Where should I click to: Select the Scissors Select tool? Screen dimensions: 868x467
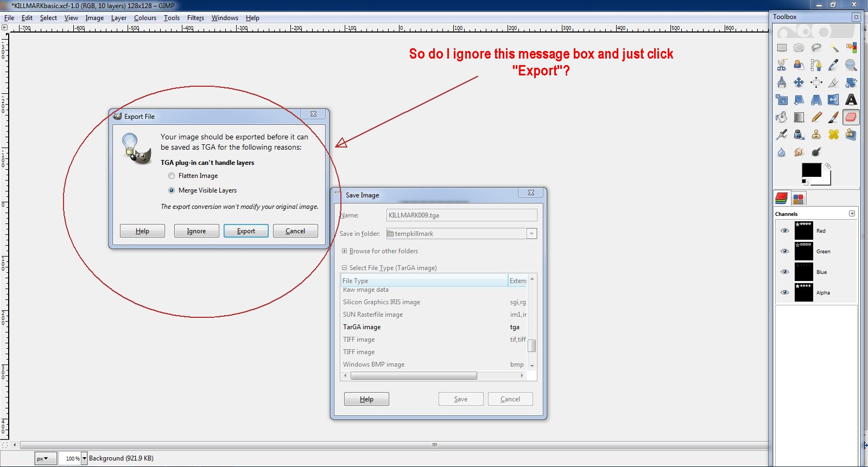point(782,65)
